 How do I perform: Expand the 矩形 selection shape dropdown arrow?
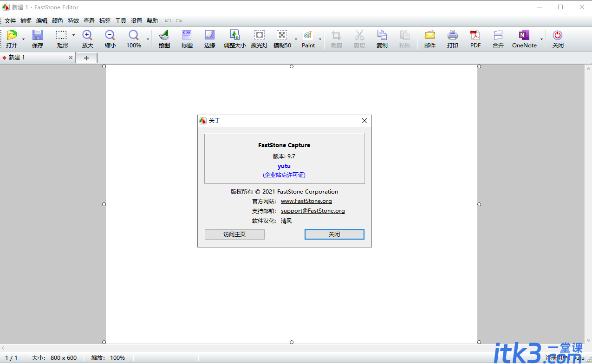73,35
